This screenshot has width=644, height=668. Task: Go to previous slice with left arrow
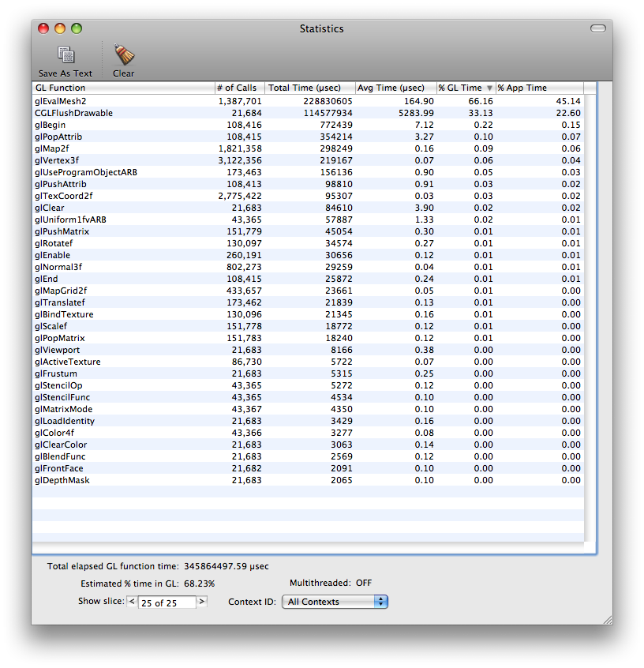tap(132, 602)
